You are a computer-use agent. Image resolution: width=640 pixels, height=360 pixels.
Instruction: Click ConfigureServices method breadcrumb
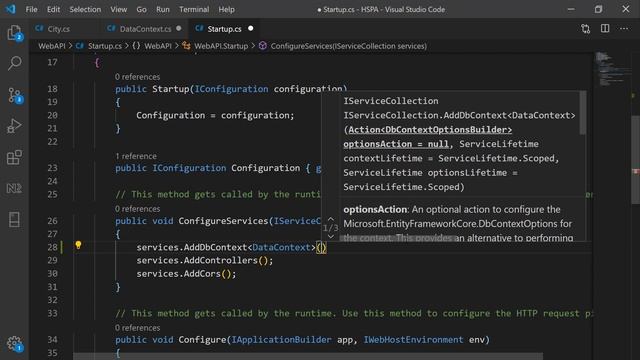349,46
